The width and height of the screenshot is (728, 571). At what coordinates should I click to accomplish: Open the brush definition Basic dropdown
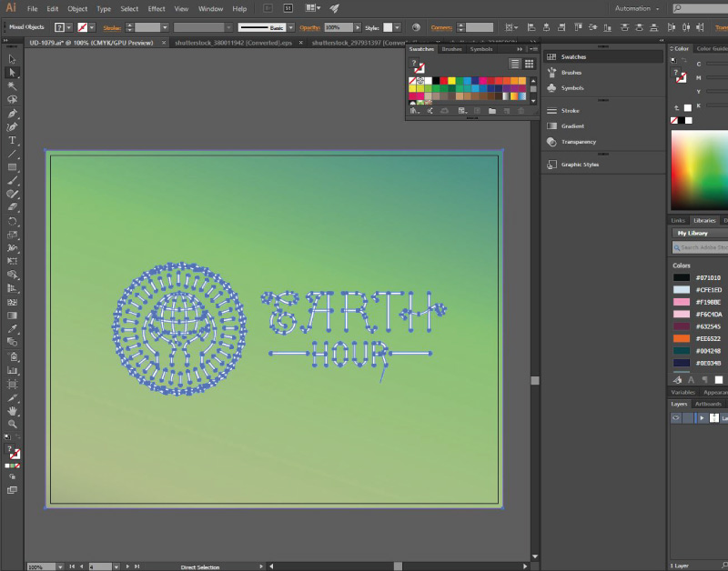click(290, 27)
